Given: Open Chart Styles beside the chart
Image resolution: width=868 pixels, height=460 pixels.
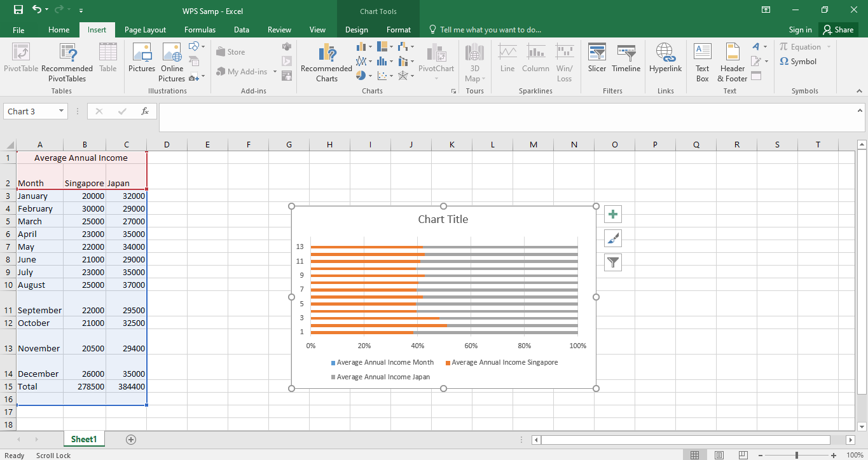Looking at the screenshot, I should click(612, 238).
